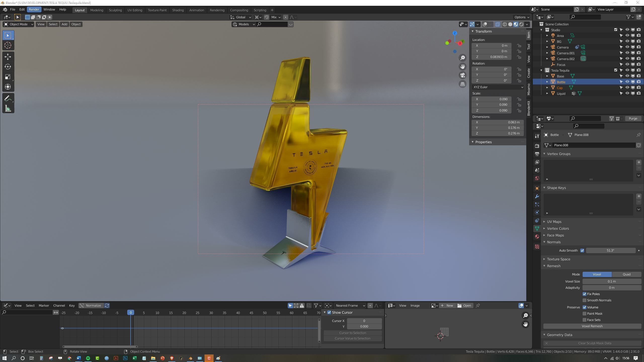Select the Scale tool
The image size is (644, 362).
coord(8,77)
